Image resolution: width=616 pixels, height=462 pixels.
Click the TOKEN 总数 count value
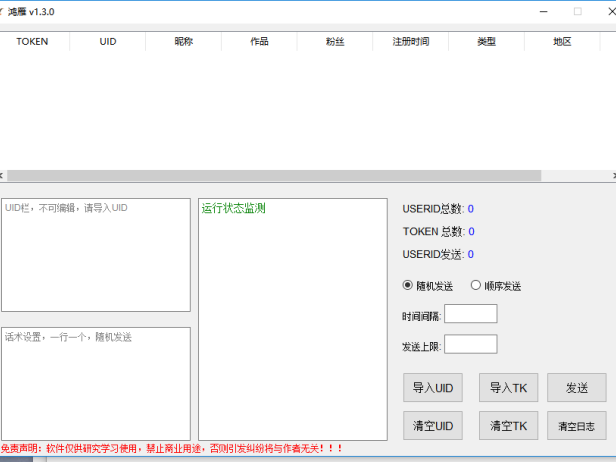471,231
